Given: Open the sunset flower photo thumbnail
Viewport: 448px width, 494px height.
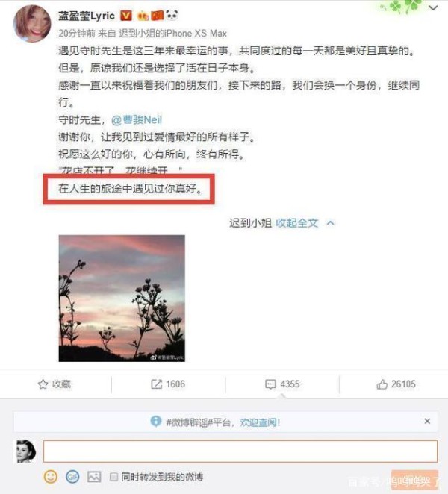Looking at the screenshot, I should [x=122, y=298].
